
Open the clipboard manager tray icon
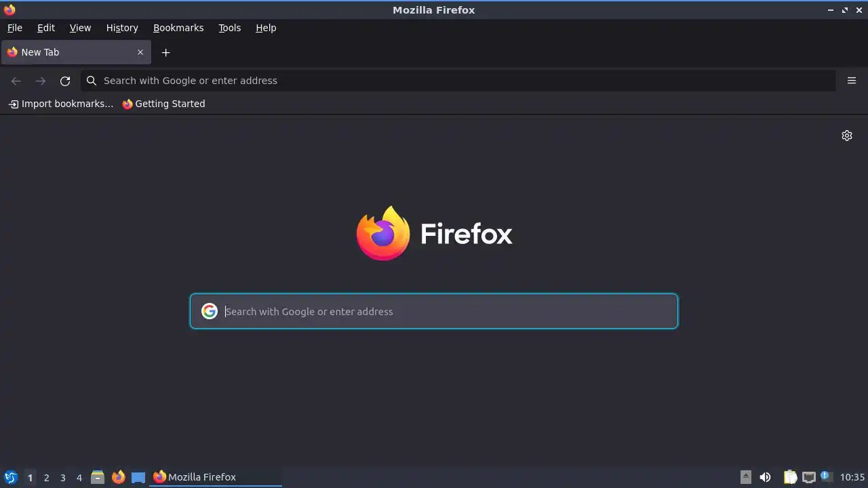coord(790,477)
